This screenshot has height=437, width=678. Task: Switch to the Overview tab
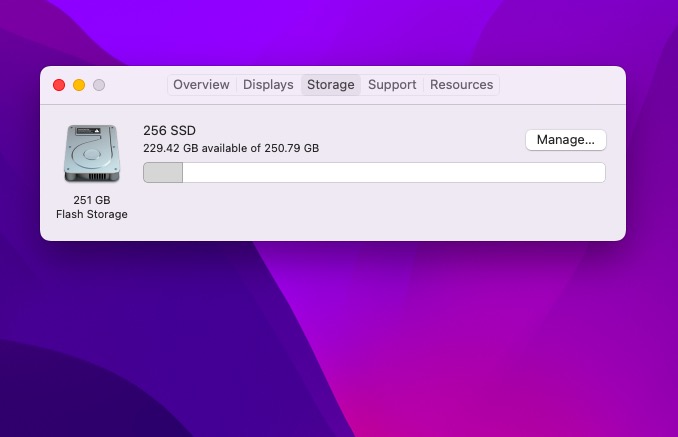tap(201, 85)
